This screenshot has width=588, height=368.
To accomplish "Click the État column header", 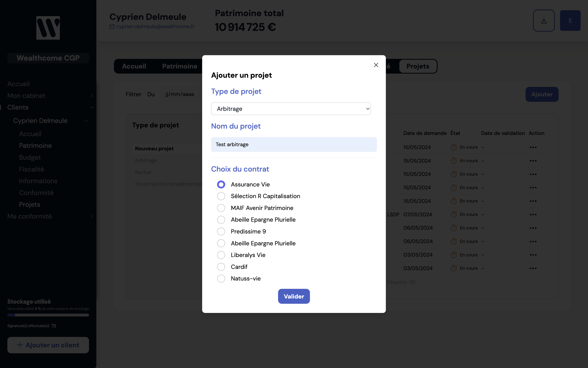I will click(x=455, y=133).
